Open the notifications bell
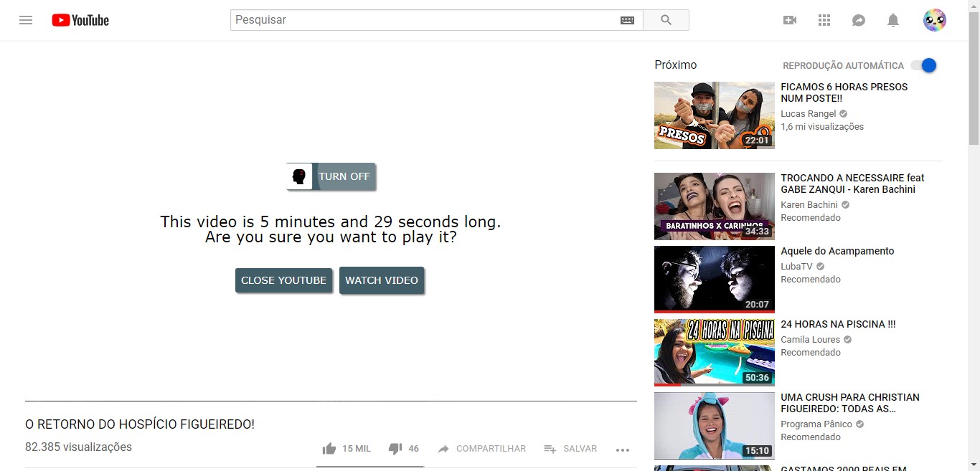980x471 pixels. point(893,20)
